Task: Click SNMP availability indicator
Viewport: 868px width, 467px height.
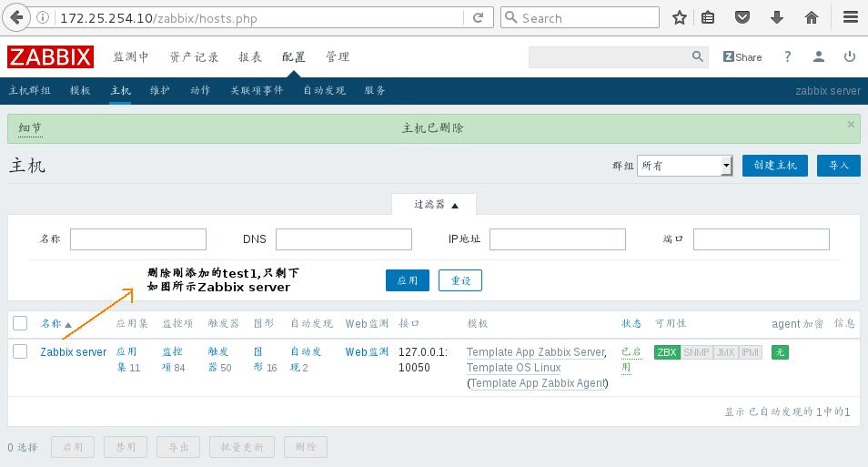Action: (696, 352)
